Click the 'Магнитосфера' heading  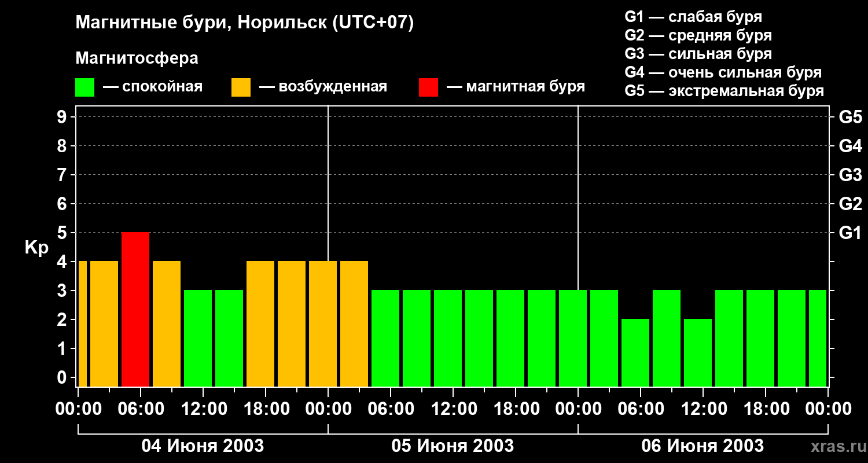137,58
